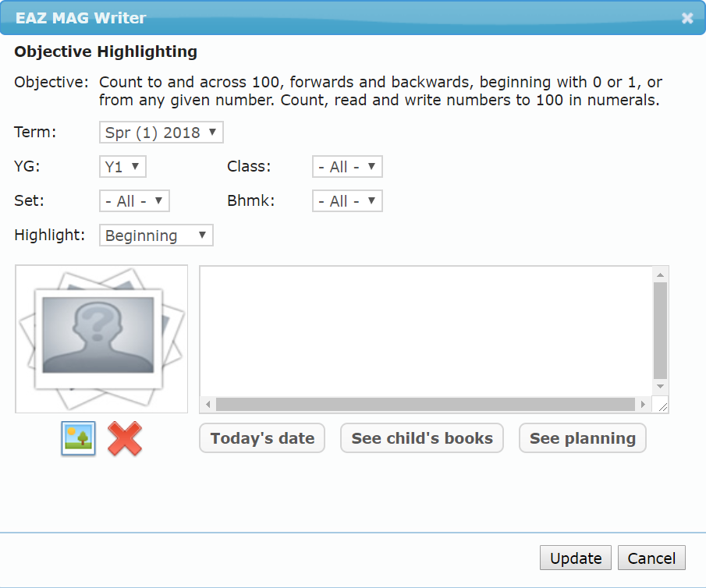Click the horizontal scrollbar left arrow
Viewport: 706px width, 588px height.
pos(208,405)
